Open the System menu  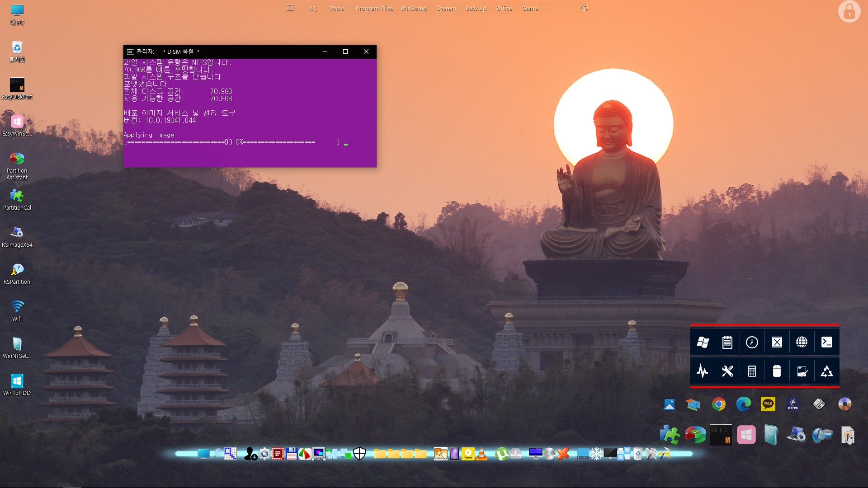pyautogui.click(x=447, y=9)
